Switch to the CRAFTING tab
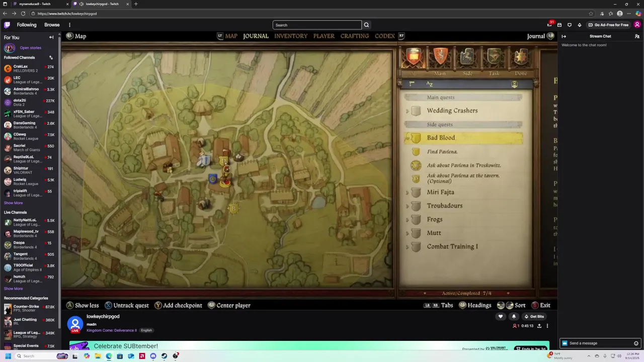 (355, 36)
